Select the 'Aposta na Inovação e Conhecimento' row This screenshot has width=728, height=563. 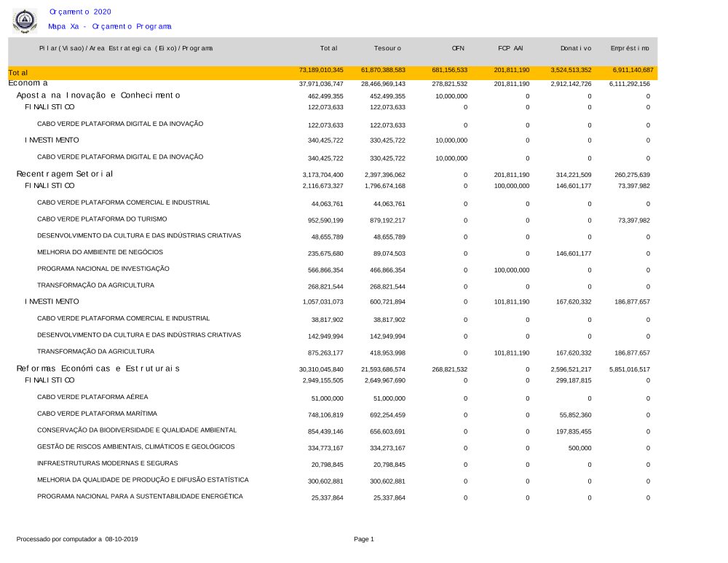click(98, 95)
